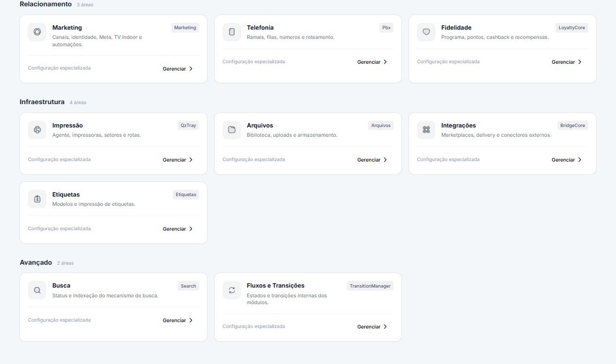Click the Fluxos e Transições refresh icon
This screenshot has width=616, height=364.
click(232, 290)
